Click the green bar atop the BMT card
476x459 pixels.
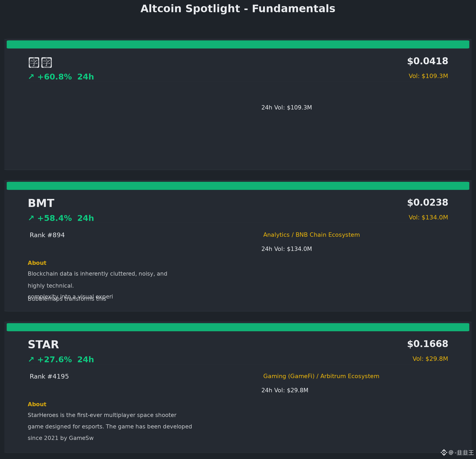pyautogui.click(x=238, y=186)
